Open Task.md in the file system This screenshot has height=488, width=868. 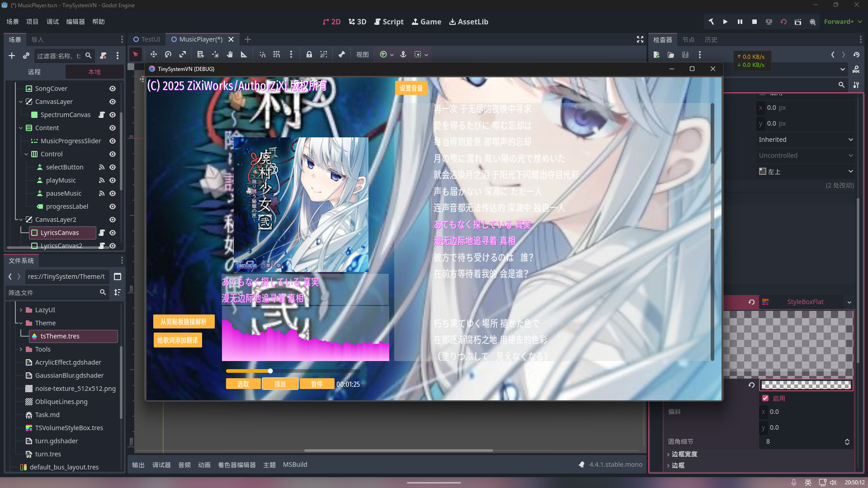pyautogui.click(x=47, y=415)
